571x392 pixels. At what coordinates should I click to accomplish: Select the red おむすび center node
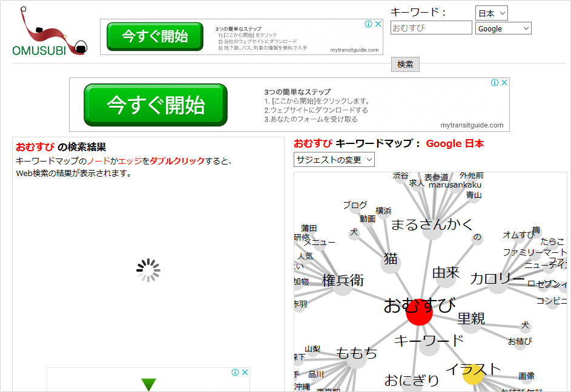(419, 313)
